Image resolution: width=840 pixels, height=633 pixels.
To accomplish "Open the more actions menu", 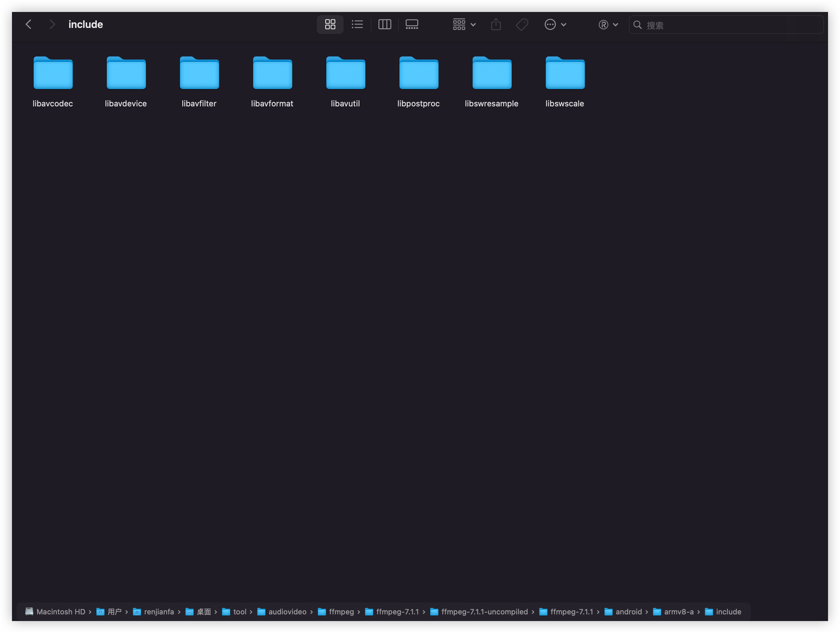I will click(555, 25).
